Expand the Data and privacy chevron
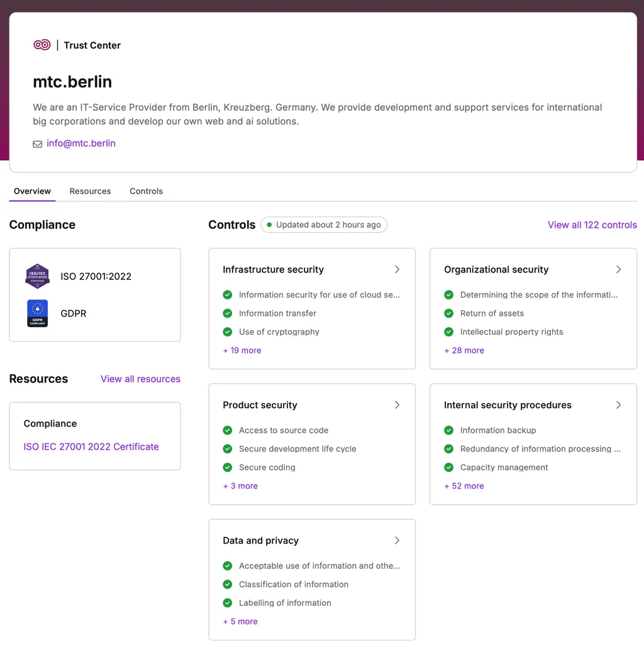 397,540
